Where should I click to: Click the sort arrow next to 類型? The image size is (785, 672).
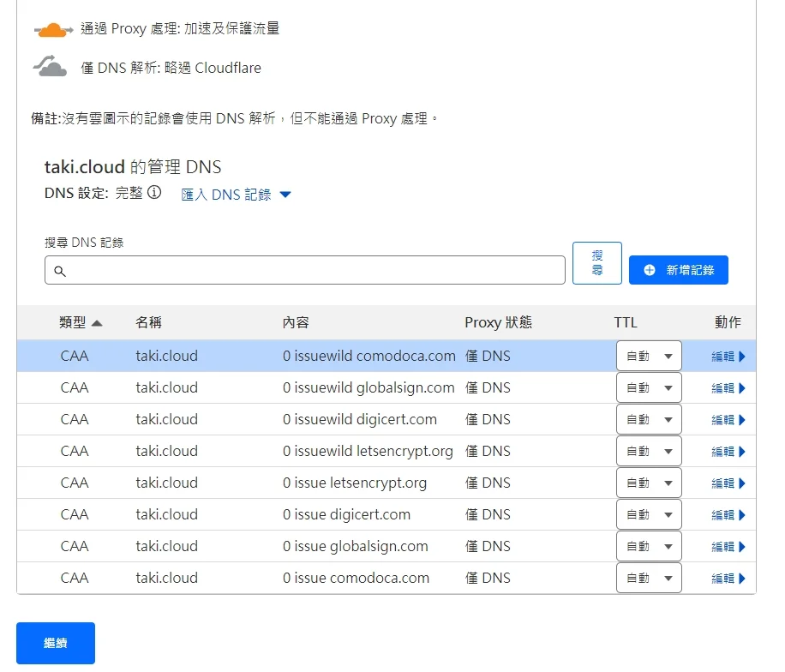tap(97, 323)
